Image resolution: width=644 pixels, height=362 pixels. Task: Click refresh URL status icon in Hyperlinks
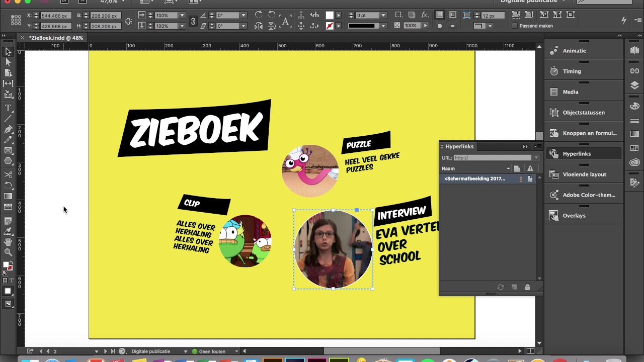501,287
